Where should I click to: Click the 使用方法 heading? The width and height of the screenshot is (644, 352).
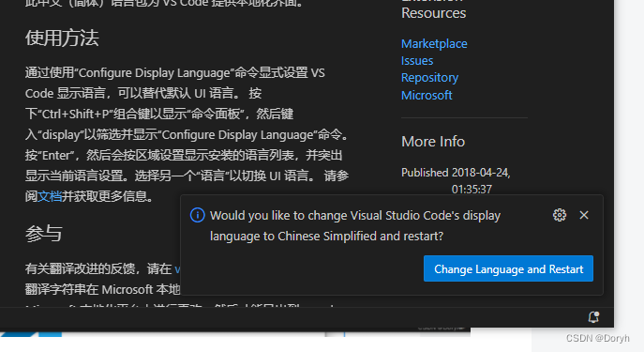click(x=62, y=38)
